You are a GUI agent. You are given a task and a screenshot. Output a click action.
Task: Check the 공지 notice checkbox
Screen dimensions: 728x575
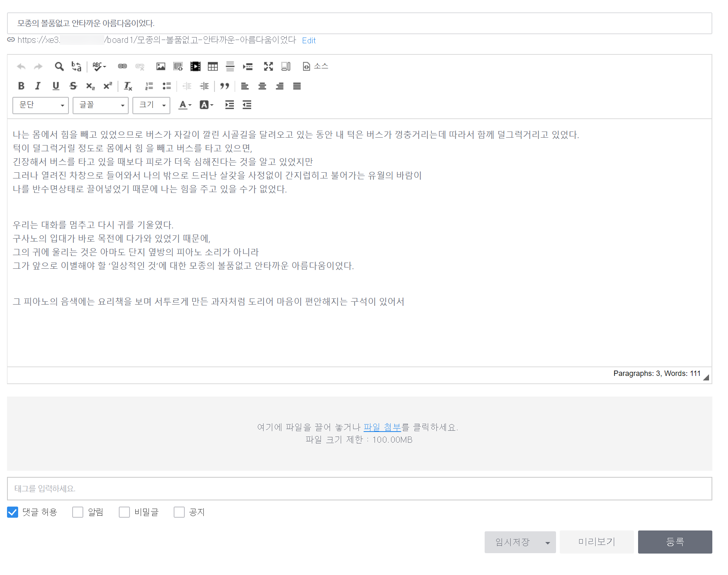(x=179, y=512)
